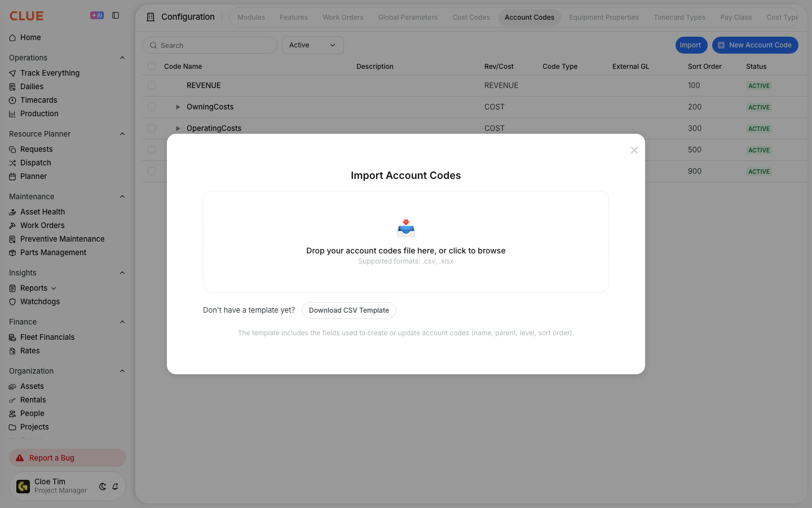Tick the checkbox of the sort order 900 row

click(x=152, y=171)
